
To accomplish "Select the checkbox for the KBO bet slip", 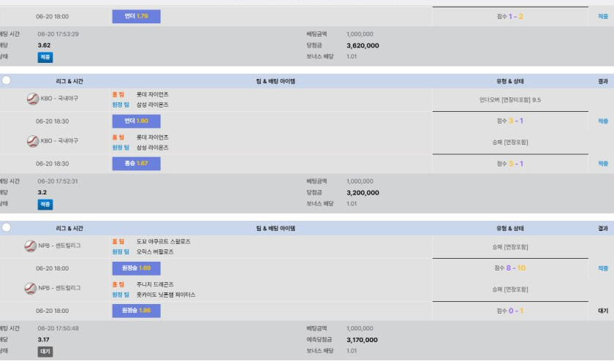I will (x=7, y=81).
